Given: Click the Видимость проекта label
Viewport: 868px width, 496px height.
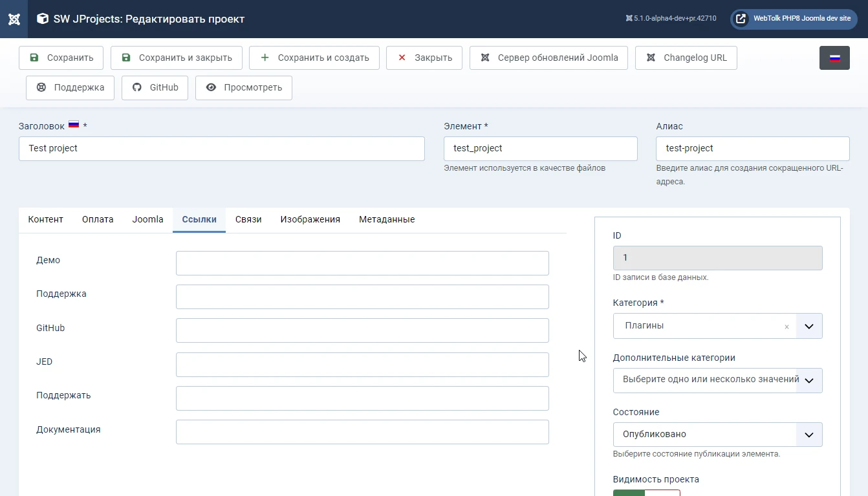Looking at the screenshot, I should coord(656,479).
